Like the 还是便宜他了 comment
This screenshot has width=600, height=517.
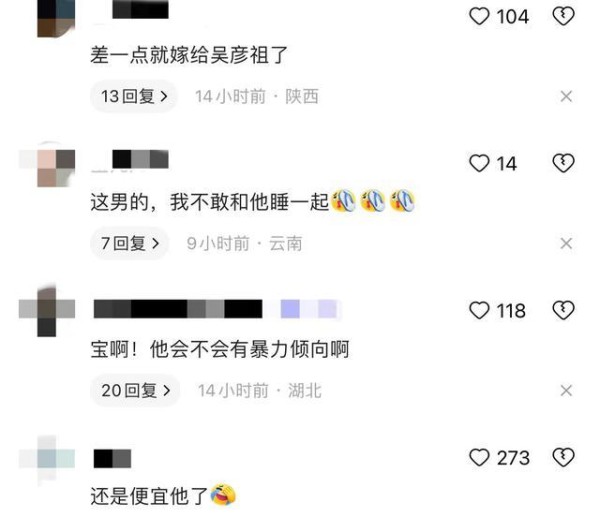click(479, 457)
